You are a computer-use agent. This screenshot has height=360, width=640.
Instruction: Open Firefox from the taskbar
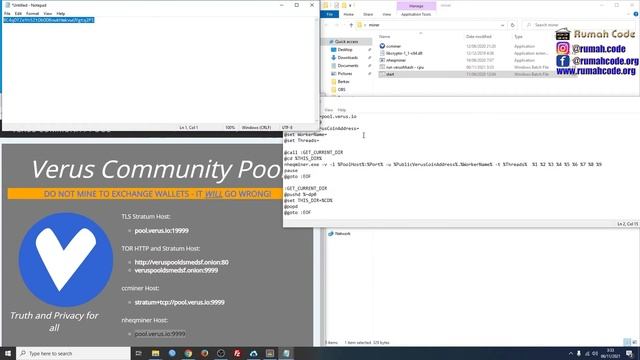[204, 353]
